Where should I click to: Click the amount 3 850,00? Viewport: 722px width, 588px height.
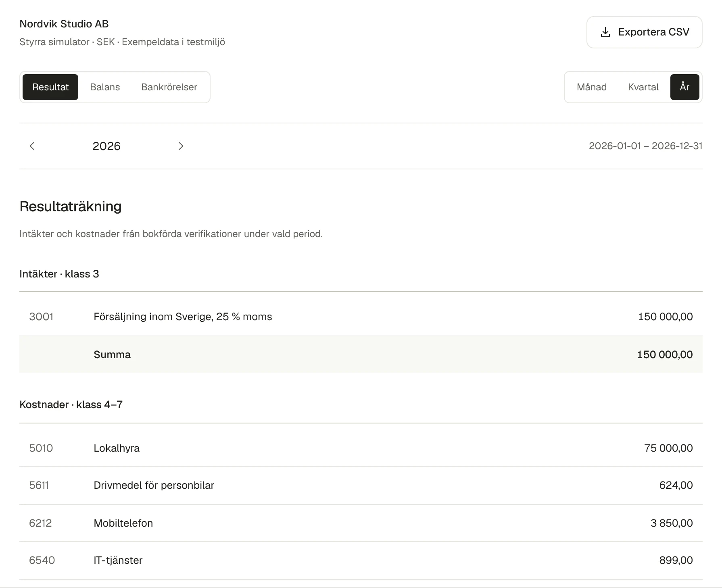point(672,523)
